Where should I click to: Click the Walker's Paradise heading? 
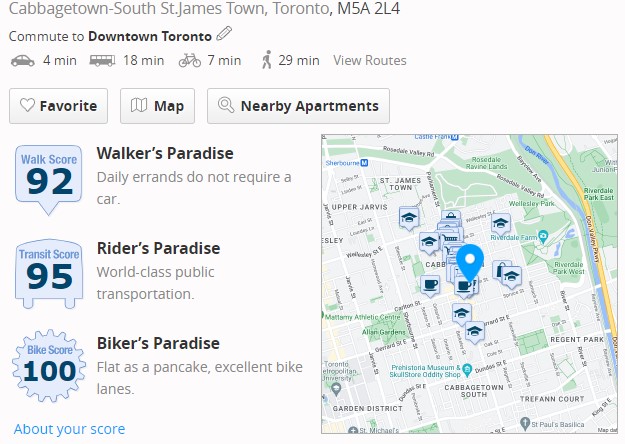point(165,153)
